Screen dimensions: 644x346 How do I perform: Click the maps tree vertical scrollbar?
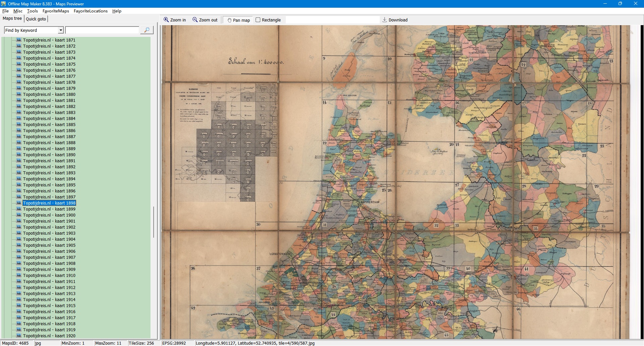click(154, 222)
